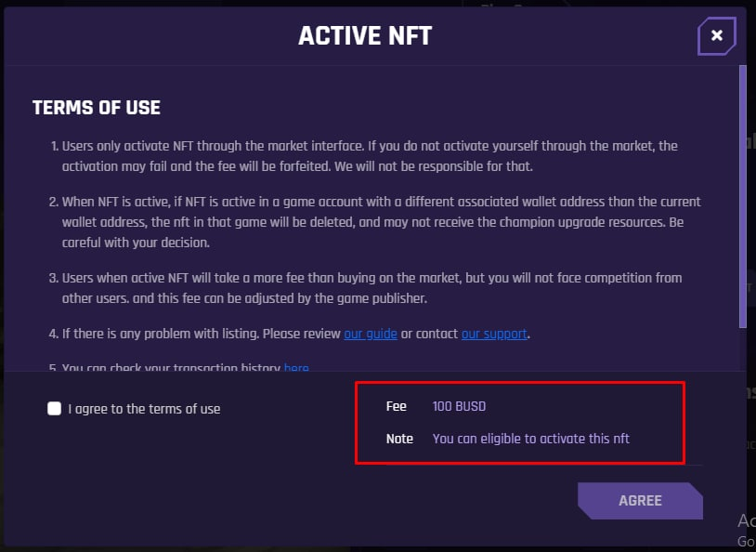Image resolution: width=756 pixels, height=552 pixels.
Task: Click the eligibility note text
Action: 531,439
